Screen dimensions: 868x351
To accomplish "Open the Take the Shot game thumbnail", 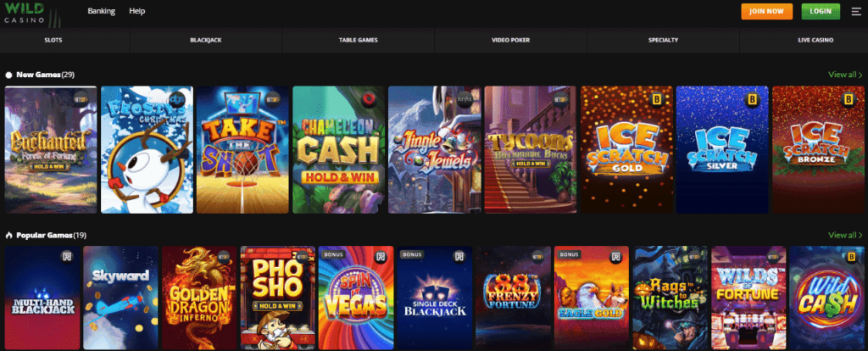I will pos(242,149).
